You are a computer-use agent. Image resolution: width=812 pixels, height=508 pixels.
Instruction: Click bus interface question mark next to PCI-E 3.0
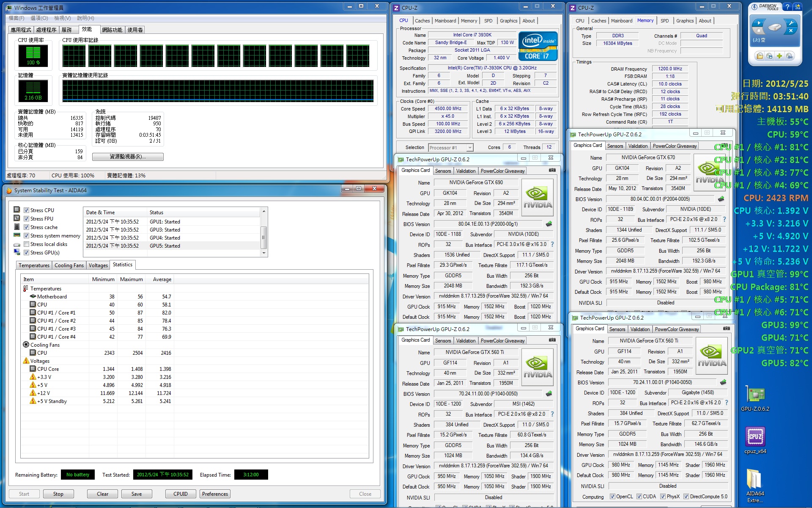[x=552, y=244]
